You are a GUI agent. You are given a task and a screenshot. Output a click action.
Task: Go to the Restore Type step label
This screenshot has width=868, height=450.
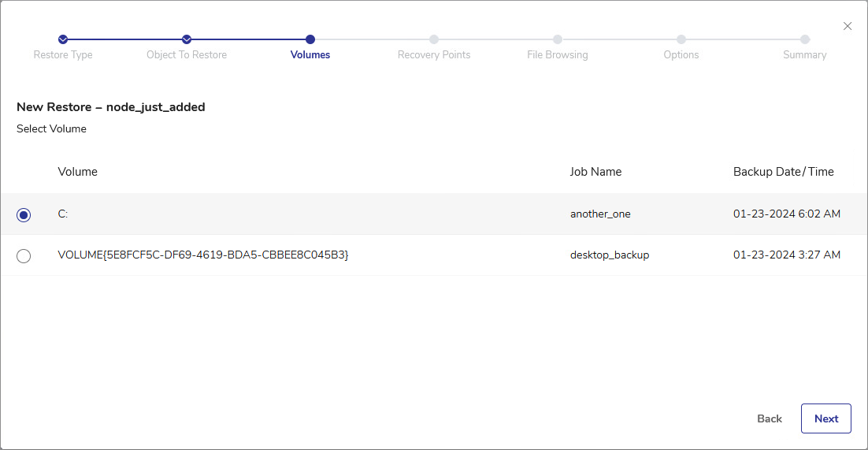(x=63, y=55)
